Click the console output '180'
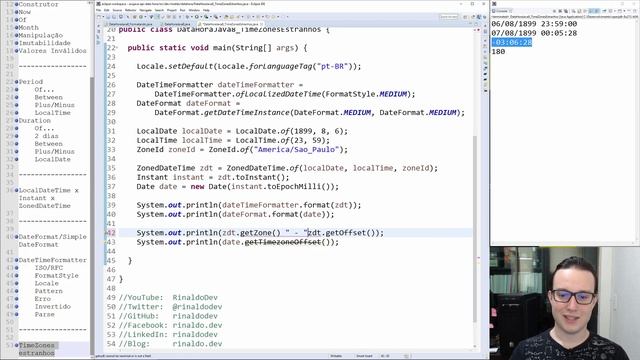Screen dimensions: 640x360 point(498,52)
